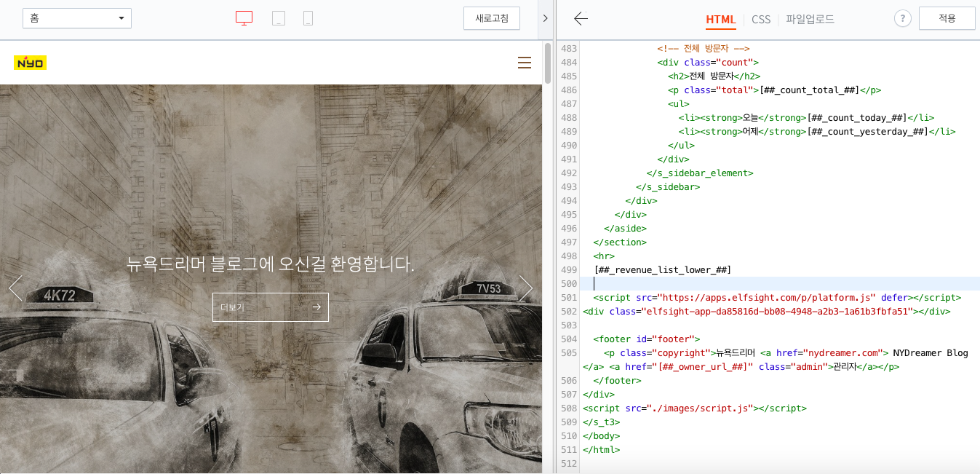This screenshot has height=474, width=980.
Task: Click footer id tag on line 504
Action: pos(647,339)
